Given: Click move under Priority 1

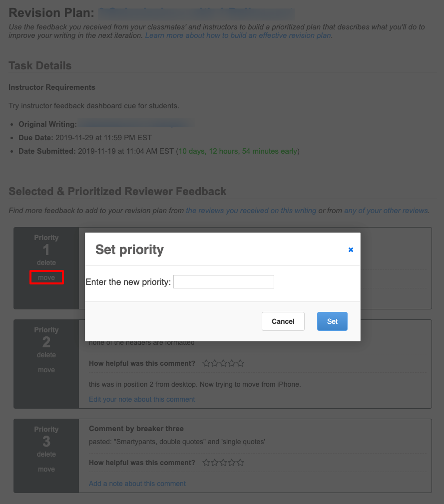Looking at the screenshot, I should tap(46, 277).
